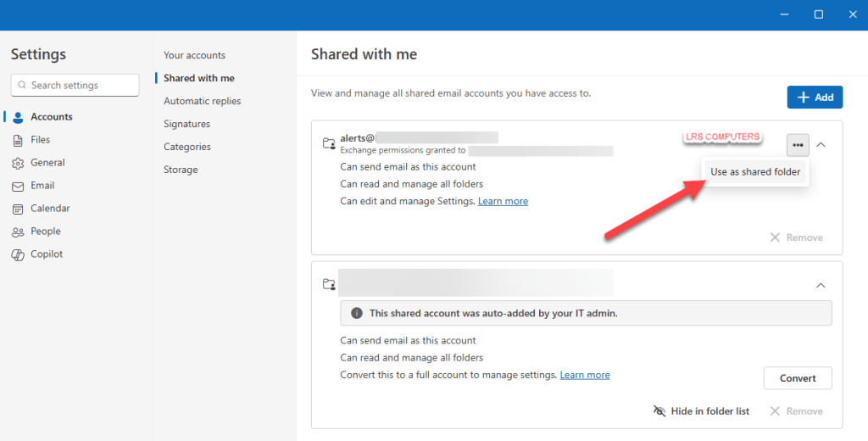Viewport: 868px width, 441px height.
Task: Select the General gear icon
Action: tap(18, 163)
